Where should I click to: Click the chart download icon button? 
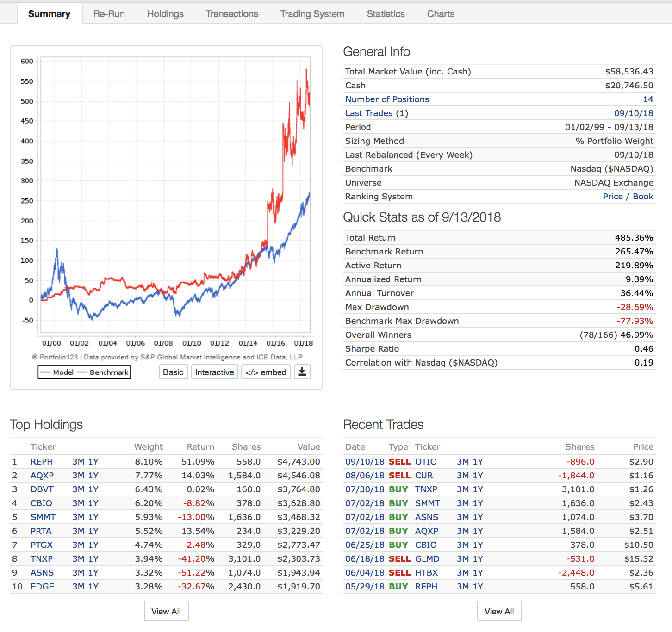[302, 372]
